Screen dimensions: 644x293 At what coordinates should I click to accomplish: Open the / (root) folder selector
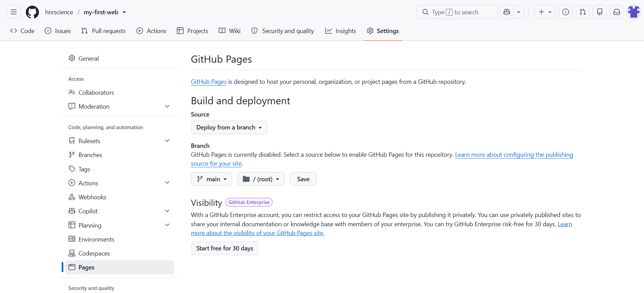[261, 179]
